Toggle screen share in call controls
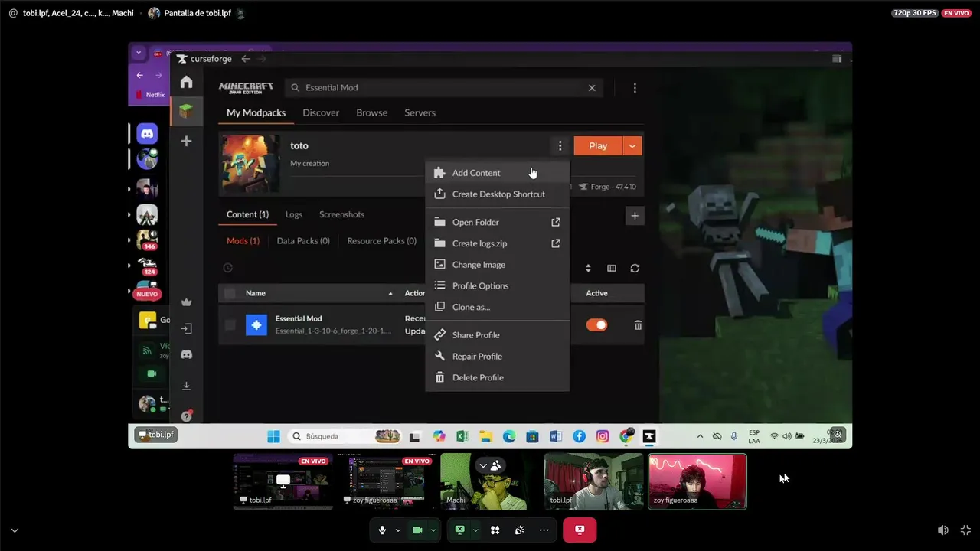The image size is (980, 551). [459, 530]
